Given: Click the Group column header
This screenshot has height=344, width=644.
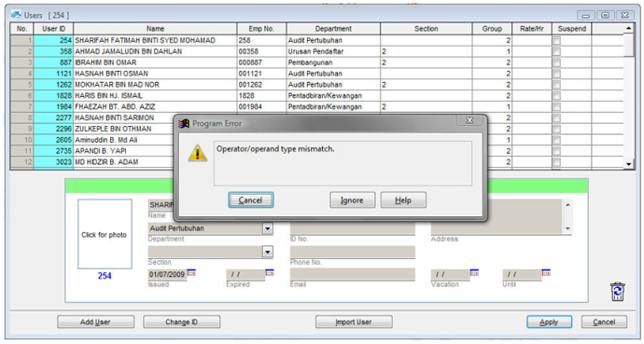Looking at the screenshot, I should (x=492, y=29).
